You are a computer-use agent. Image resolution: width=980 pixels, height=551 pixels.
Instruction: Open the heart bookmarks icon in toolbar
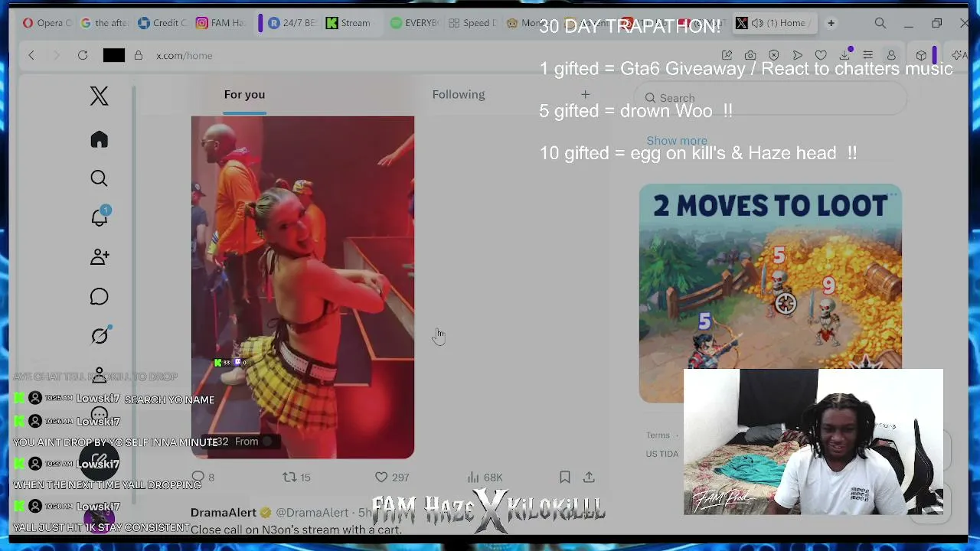point(821,55)
